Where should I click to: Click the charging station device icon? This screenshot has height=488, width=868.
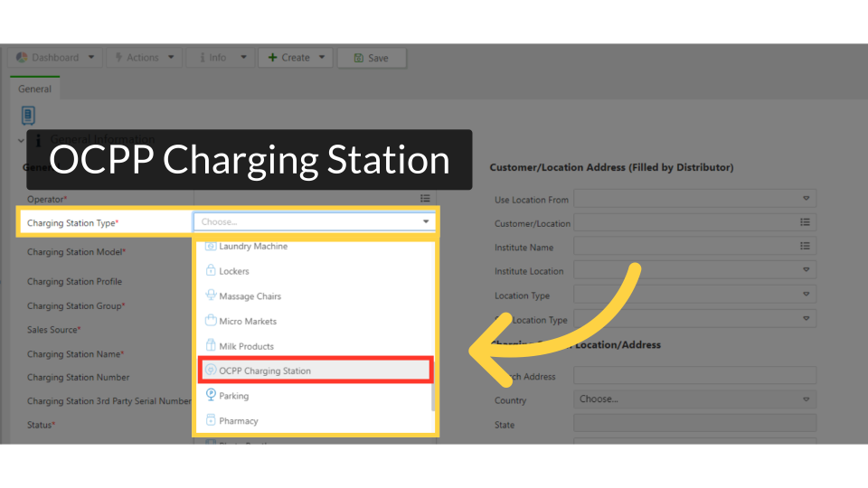[28, 115]
